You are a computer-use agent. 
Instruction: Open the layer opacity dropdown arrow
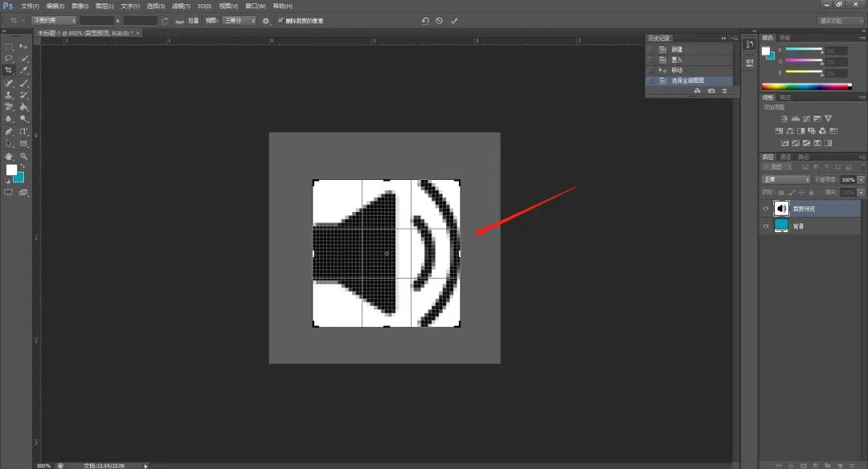tap(861, 180)
